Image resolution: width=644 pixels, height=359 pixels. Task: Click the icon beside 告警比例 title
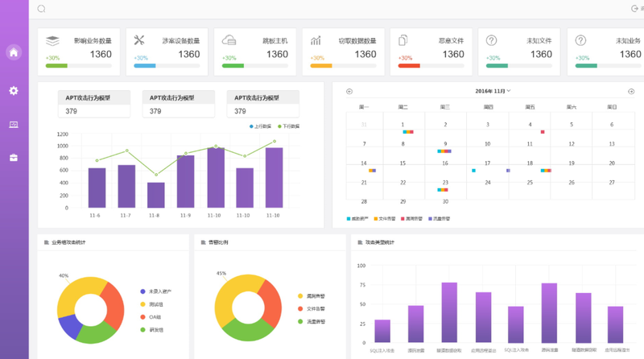coord(204,242)
